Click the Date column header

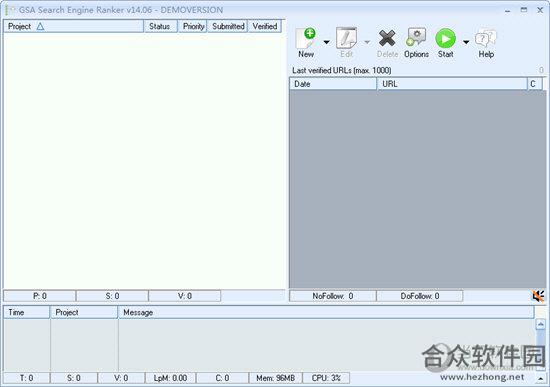point(333,84)
